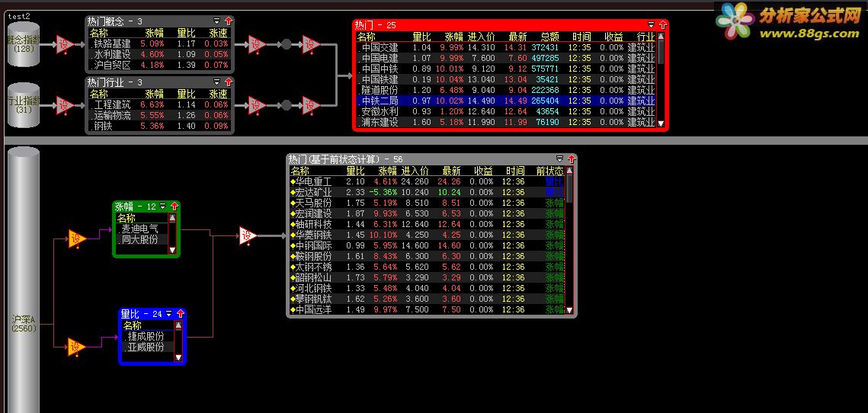Click scroll-up arrow in 涨幅 - 12 panel
868x413 pixels.
171,218
